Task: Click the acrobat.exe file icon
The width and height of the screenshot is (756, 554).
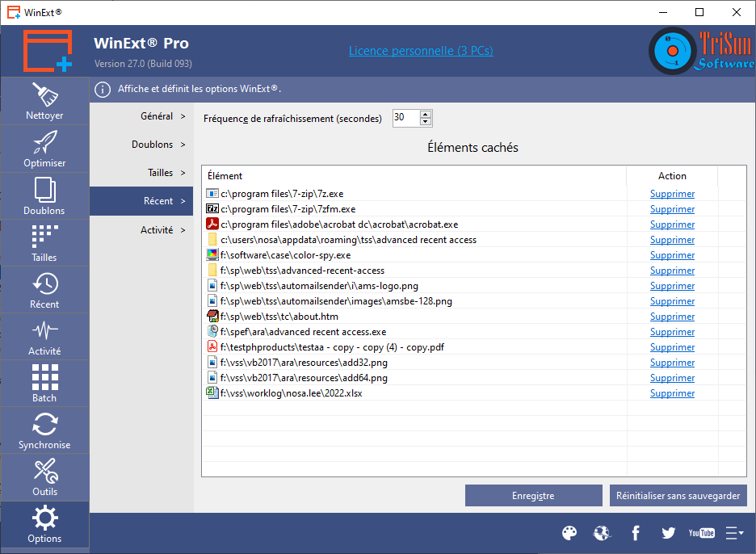Action: [x=212, y=225]
